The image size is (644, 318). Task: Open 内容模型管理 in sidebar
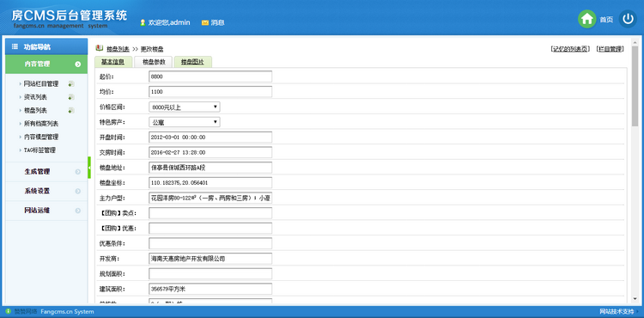(x=41, y=137)
